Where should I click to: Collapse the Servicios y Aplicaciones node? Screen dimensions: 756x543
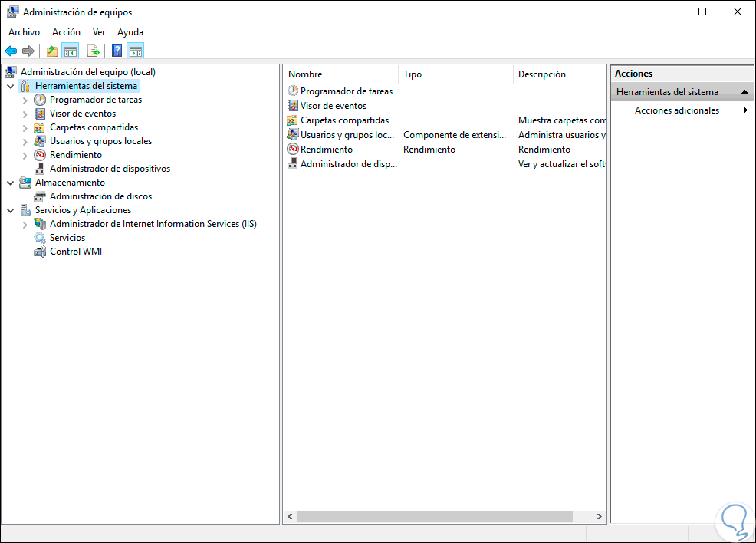[10, 211]
